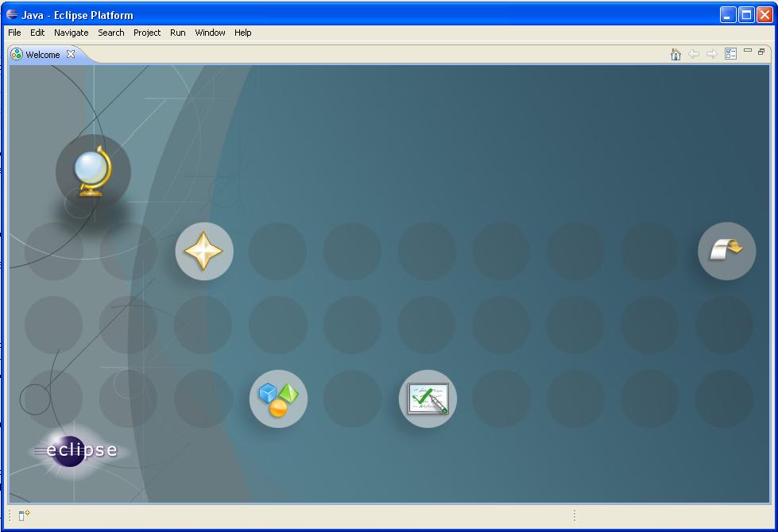Click the Home toolbar icon

coord(675,54)
